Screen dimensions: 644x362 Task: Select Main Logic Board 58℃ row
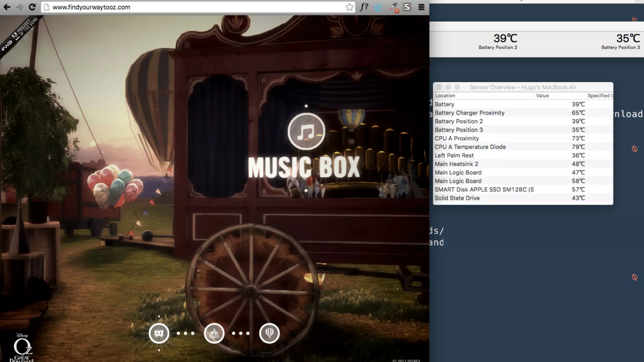click(523, 181)
